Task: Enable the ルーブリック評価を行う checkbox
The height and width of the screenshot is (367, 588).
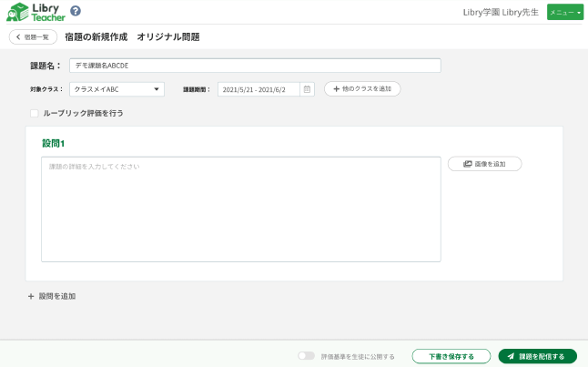Action: (x=35, y=114)
